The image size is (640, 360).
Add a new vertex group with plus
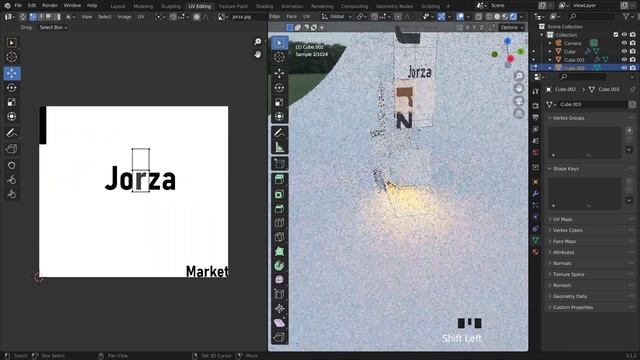[x=629, y=131]
